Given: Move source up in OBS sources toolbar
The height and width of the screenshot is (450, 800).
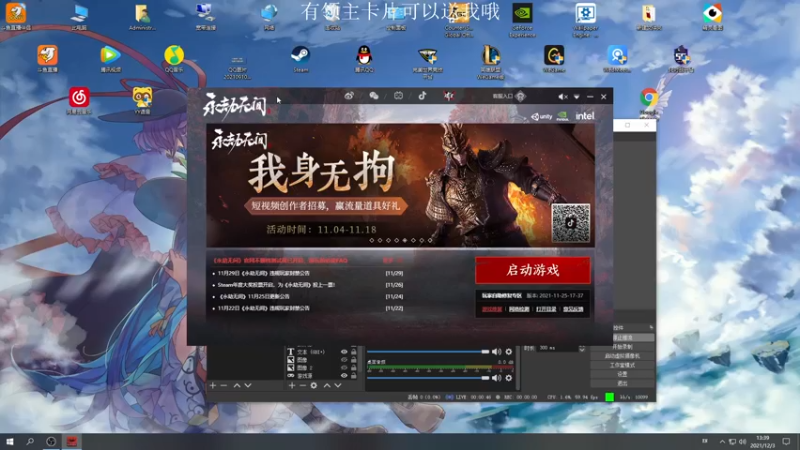Looking at the screenshot, I should click(x=327, y=385).
